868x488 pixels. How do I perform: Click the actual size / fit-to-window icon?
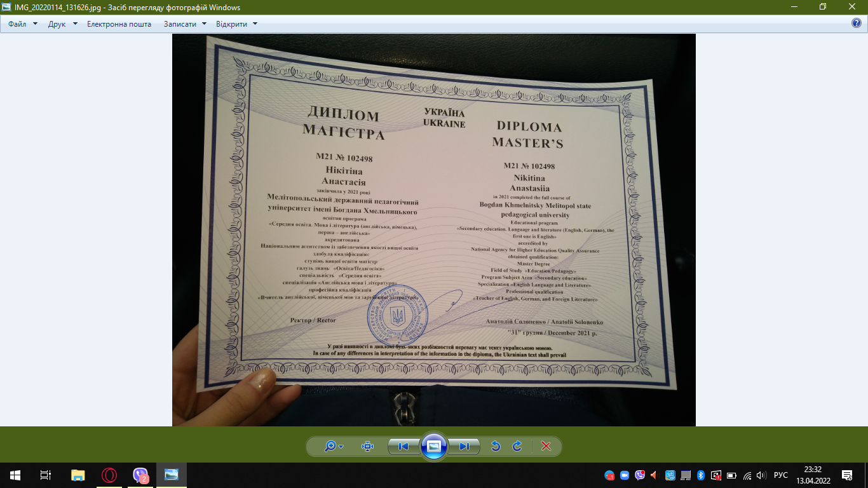367,446
